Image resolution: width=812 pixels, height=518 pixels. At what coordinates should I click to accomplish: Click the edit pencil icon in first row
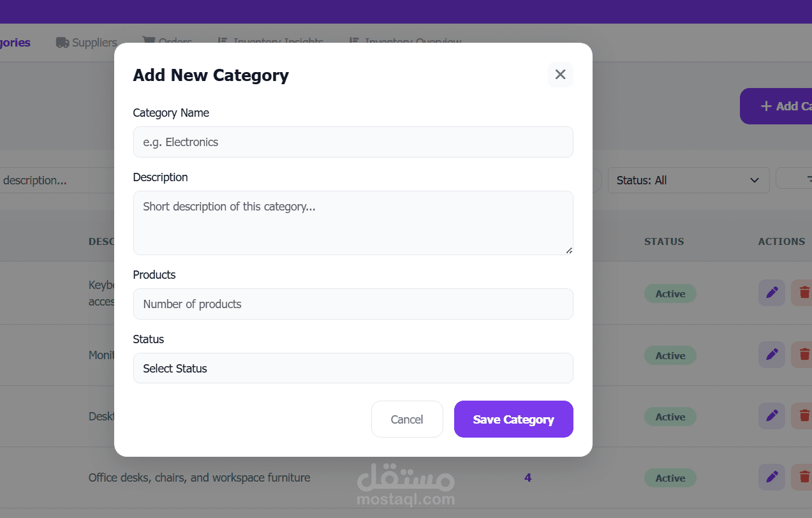coord(772,293)
